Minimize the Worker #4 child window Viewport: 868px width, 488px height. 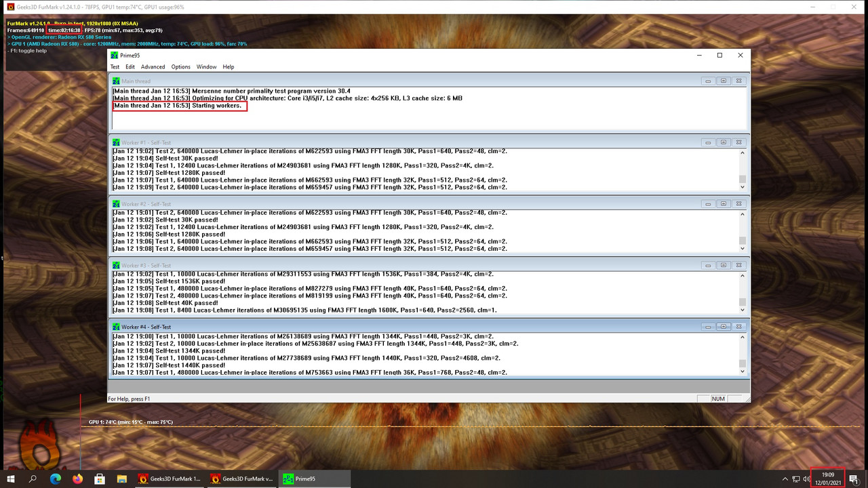708,327
